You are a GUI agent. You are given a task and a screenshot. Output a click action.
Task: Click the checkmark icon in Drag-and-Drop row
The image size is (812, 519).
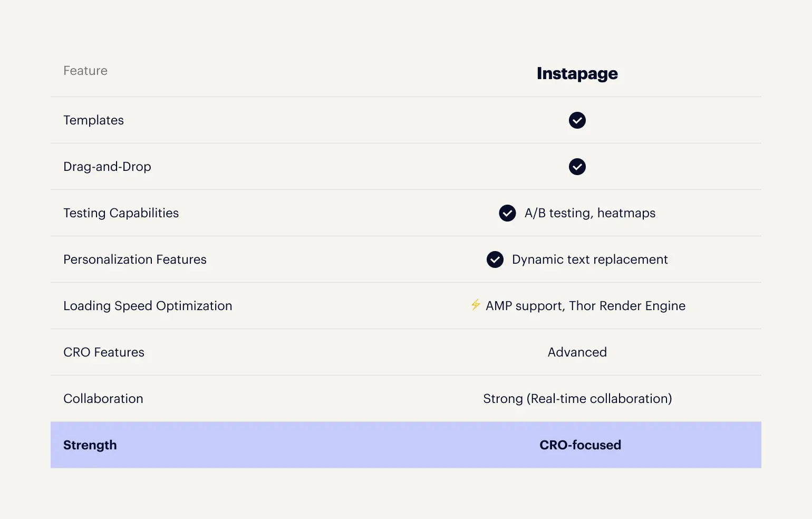click(x=577, y=167)
